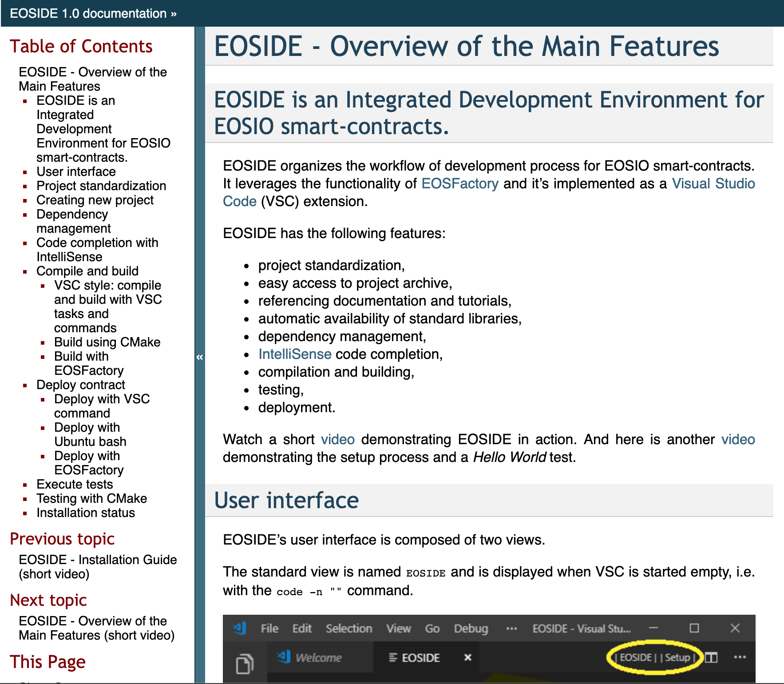Click the italic 'Hello World' text

(x=509, y=457)
